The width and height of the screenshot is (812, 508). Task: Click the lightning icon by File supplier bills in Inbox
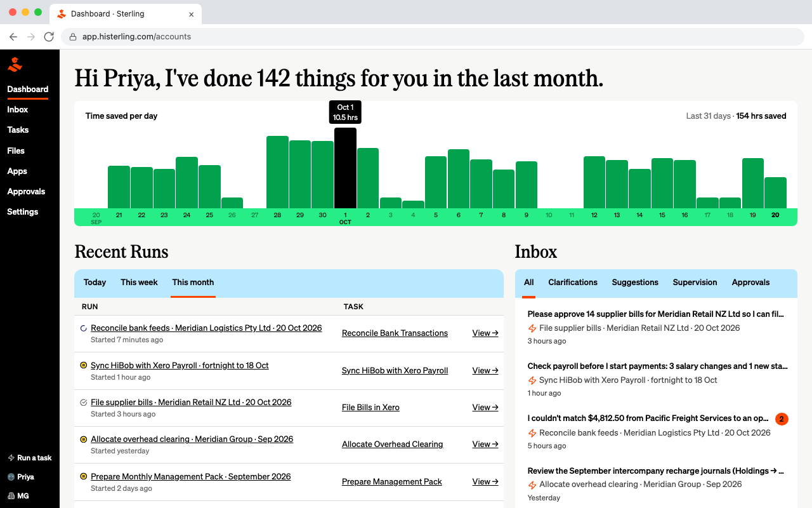532,328
